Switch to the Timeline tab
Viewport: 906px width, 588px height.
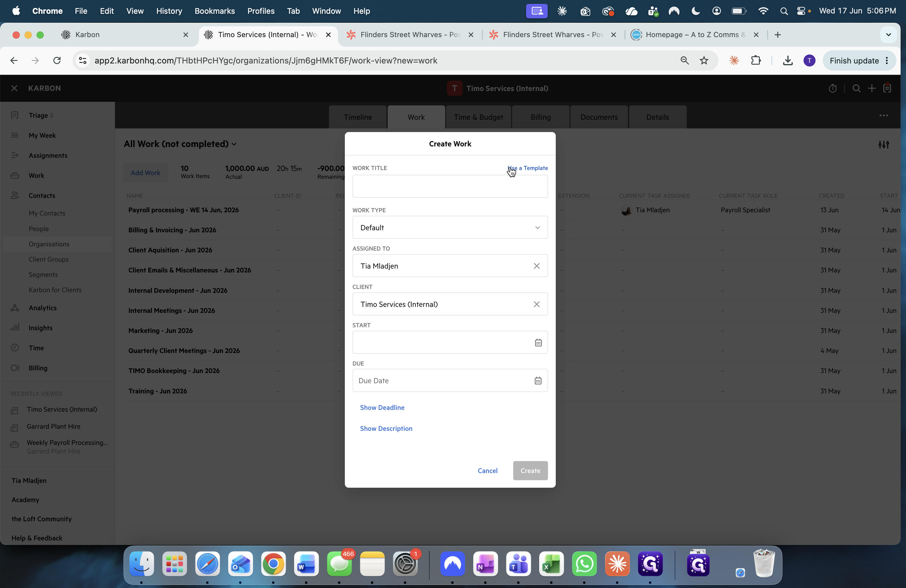[358, 117]
